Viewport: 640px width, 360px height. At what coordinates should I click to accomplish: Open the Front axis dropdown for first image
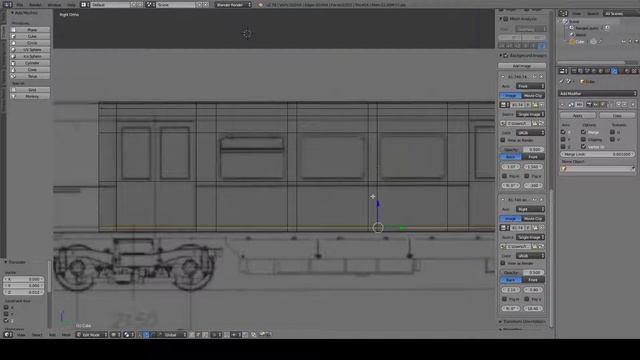tap(531, 86)
